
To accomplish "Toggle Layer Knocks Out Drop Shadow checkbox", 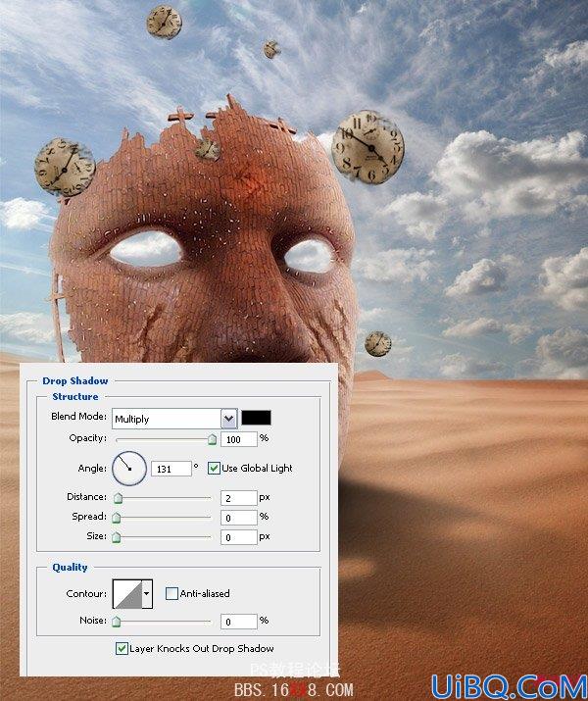I will [x=122, y=648].
